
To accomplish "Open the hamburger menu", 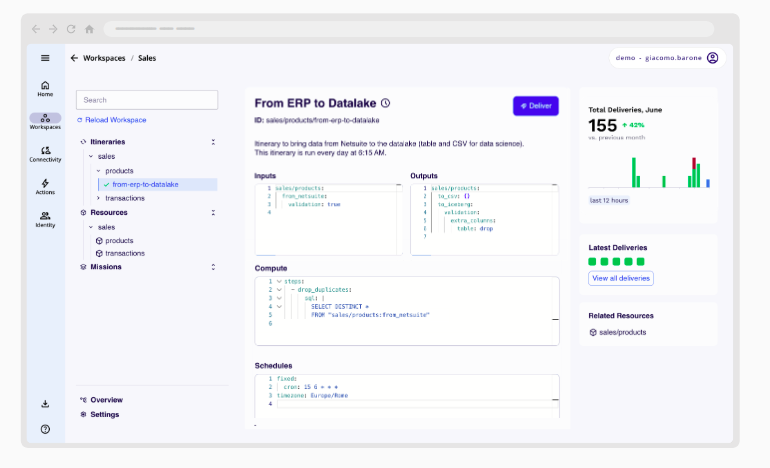I will tap(45, 58).
